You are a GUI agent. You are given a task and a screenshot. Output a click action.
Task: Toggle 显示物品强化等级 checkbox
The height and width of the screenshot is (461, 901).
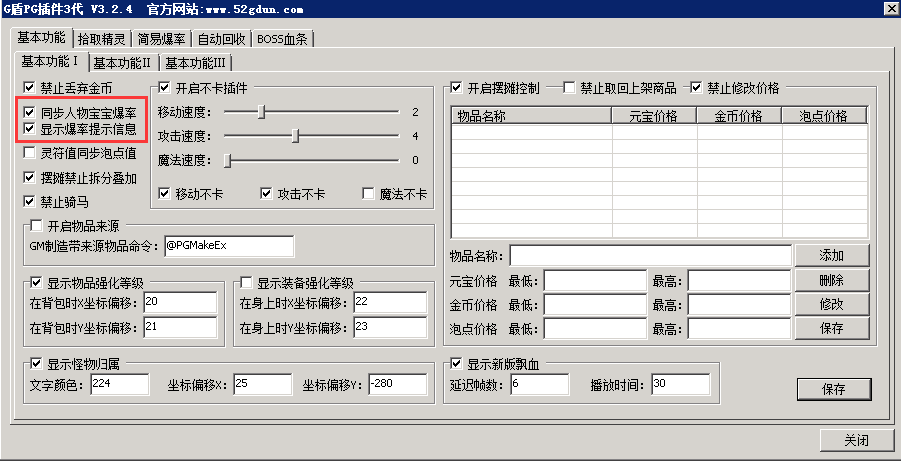[36, 283]
